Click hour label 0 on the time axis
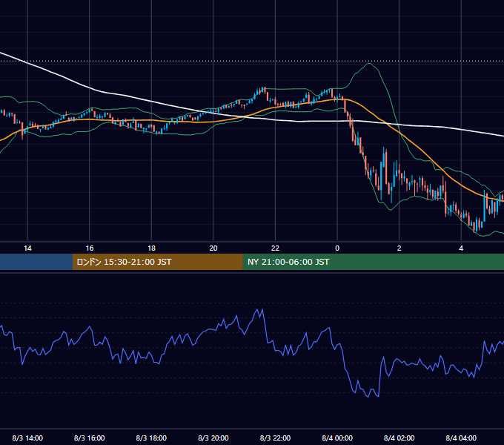Screen dimensions: 504x445 337,248
